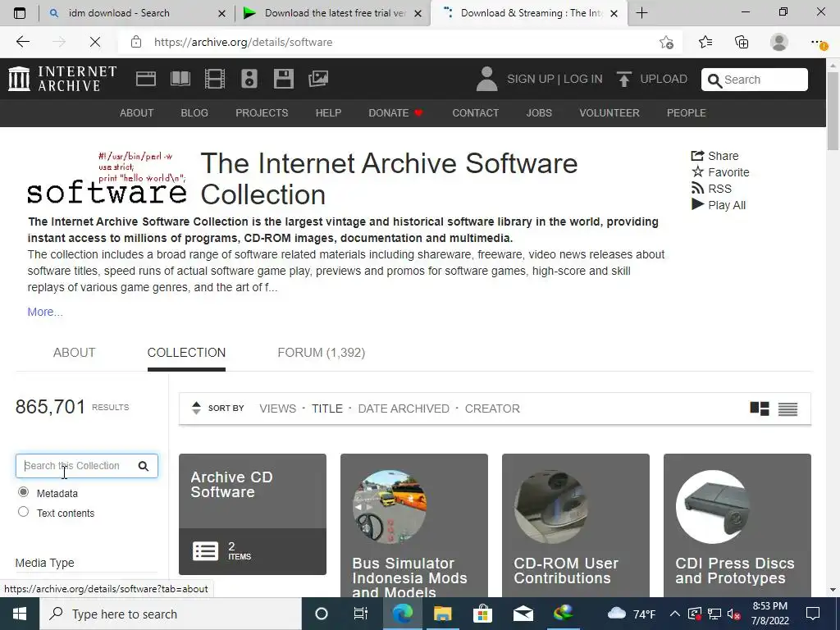Click the Windows Start button
Image resolution: width=840 pixels, height=630 pixels.
(20, 614)
